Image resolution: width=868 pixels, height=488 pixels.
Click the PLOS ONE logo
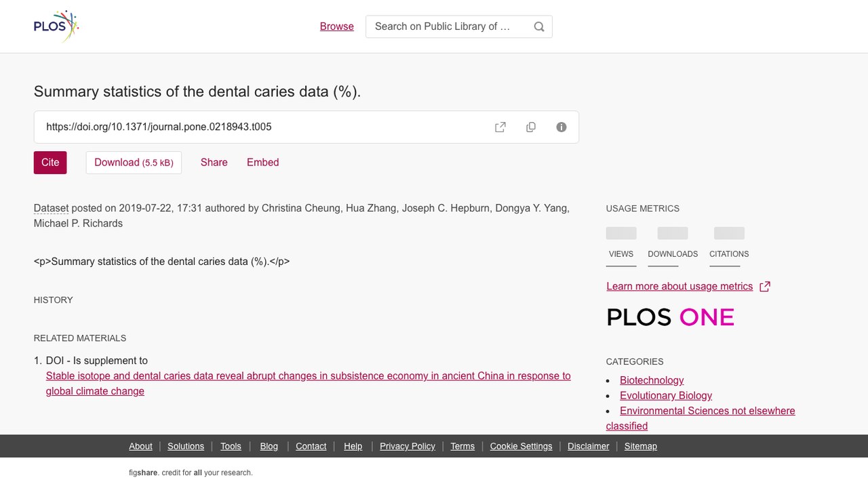click(x=670, y=317)
